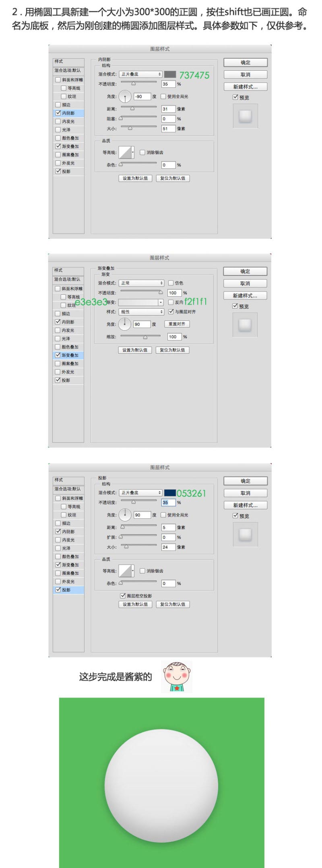Click the 距离 slider in 内阴影 settings
The image size is (322, 868).
(138, 108)
